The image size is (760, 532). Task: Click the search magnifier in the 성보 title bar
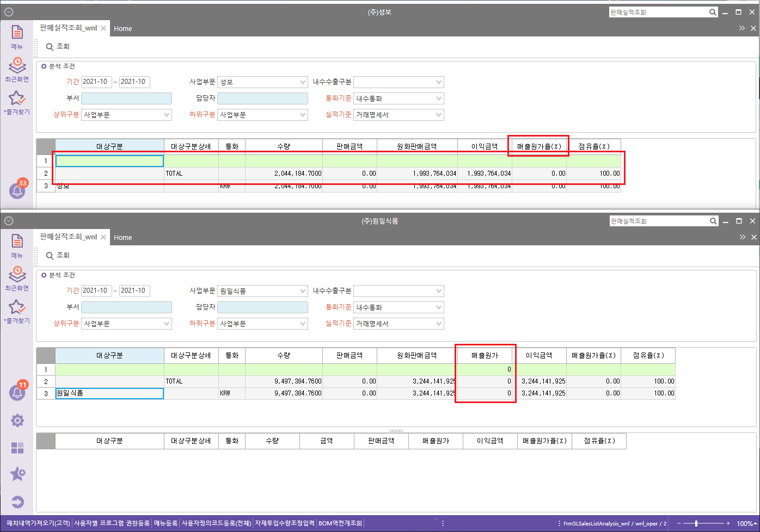(x=713, y=12)
